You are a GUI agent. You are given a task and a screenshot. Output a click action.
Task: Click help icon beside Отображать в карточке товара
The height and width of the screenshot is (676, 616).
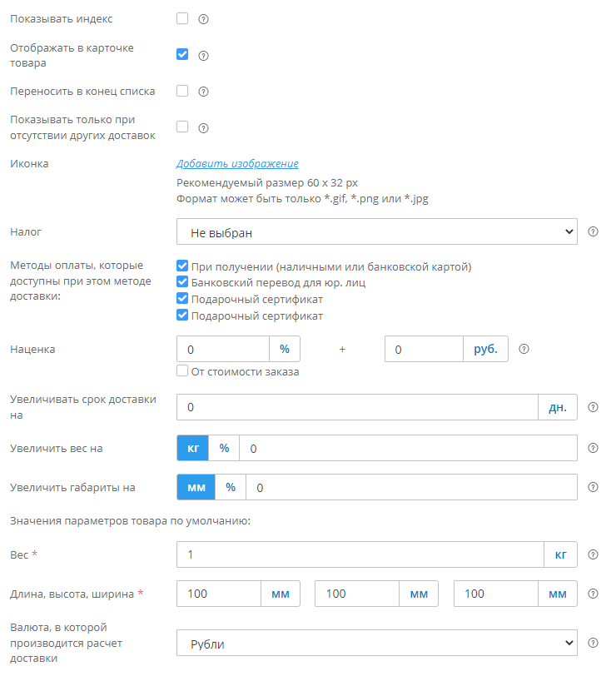203,56
